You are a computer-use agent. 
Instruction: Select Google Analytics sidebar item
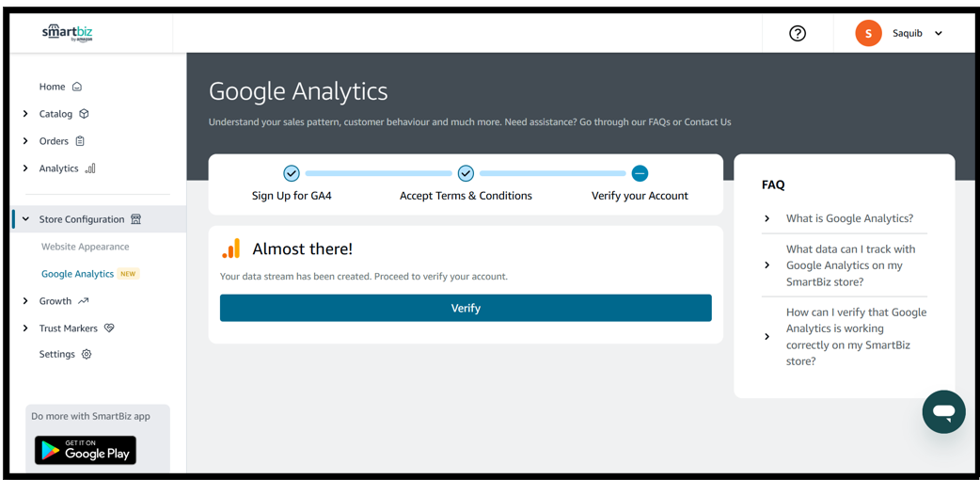tap(77, 274)
